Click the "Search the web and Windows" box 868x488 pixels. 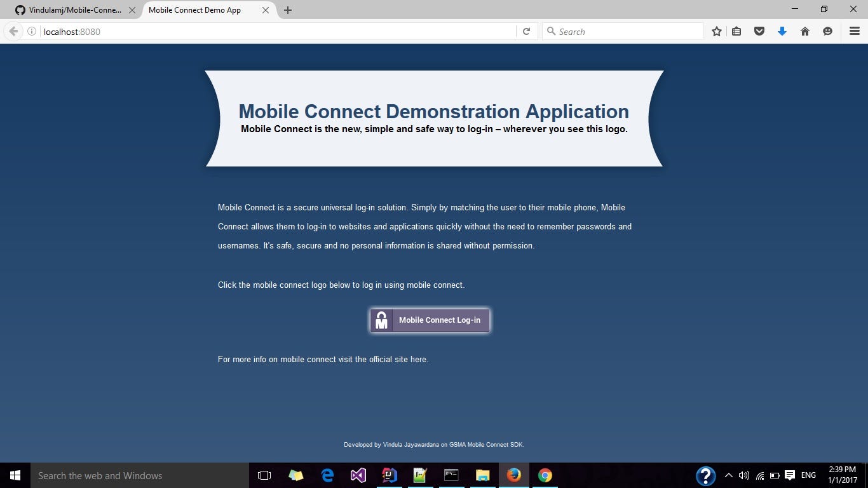point(140,475)
